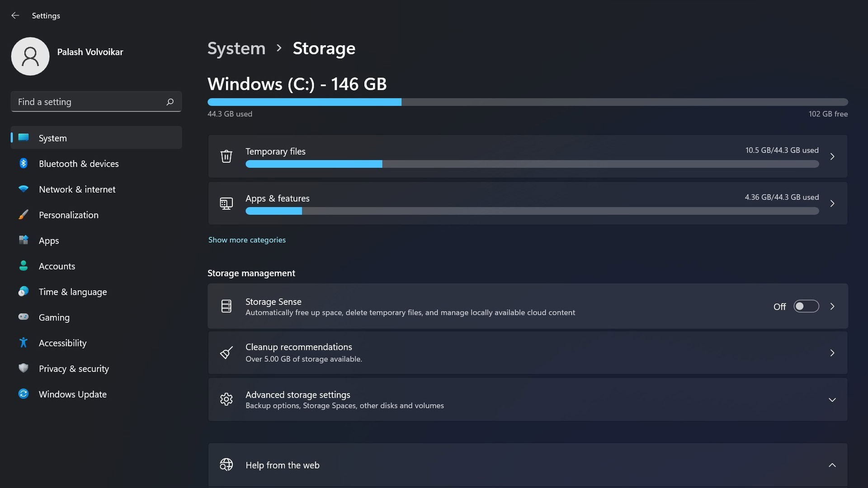Collapse the Help from the web section

[832, 465]
